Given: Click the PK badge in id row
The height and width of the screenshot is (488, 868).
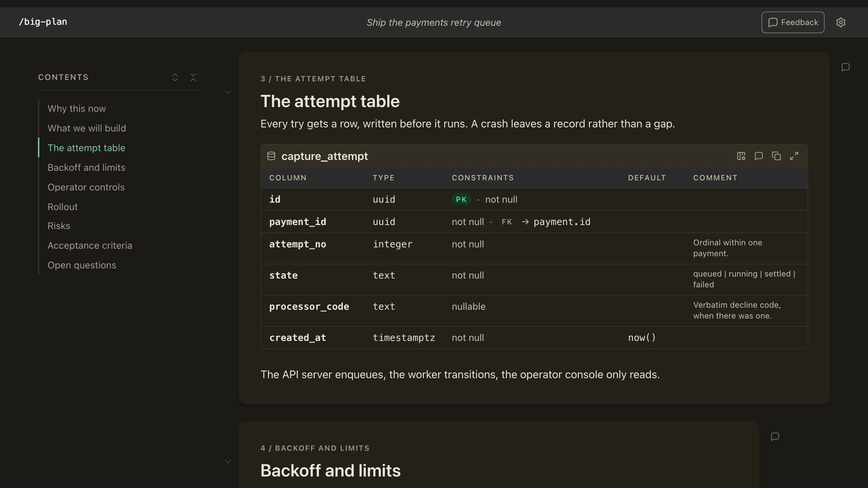Looking at the screenshot, I should (x=461, y=199).
